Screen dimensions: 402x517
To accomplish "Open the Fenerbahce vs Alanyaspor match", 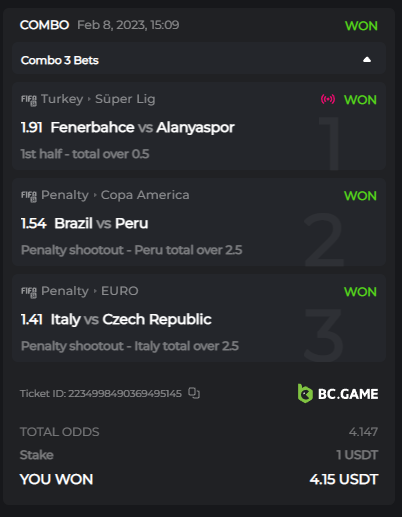I will click(x=142, y=127).
